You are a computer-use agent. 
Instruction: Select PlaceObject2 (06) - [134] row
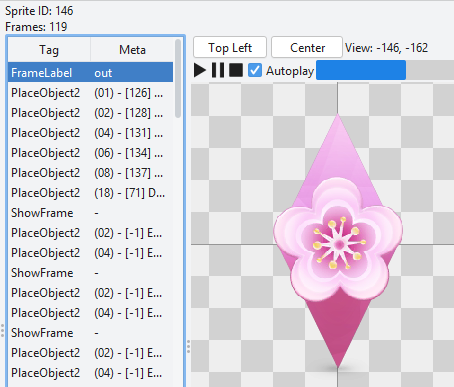click(90, 153)
